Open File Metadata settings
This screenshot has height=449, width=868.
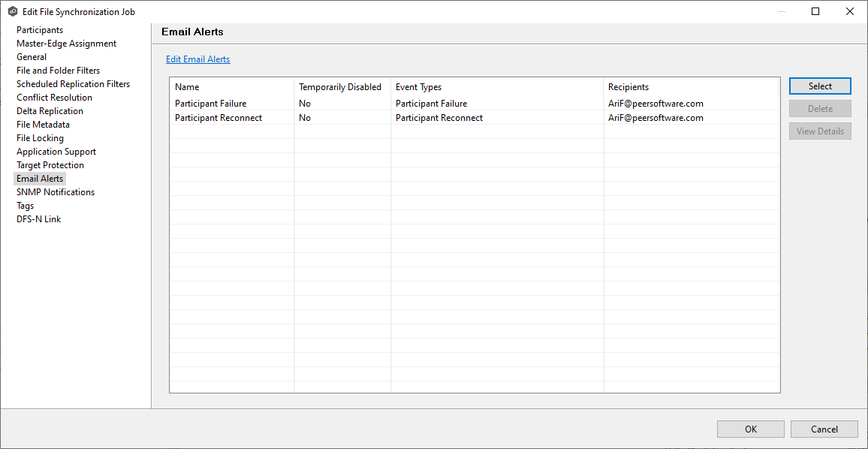coord(43,125)
